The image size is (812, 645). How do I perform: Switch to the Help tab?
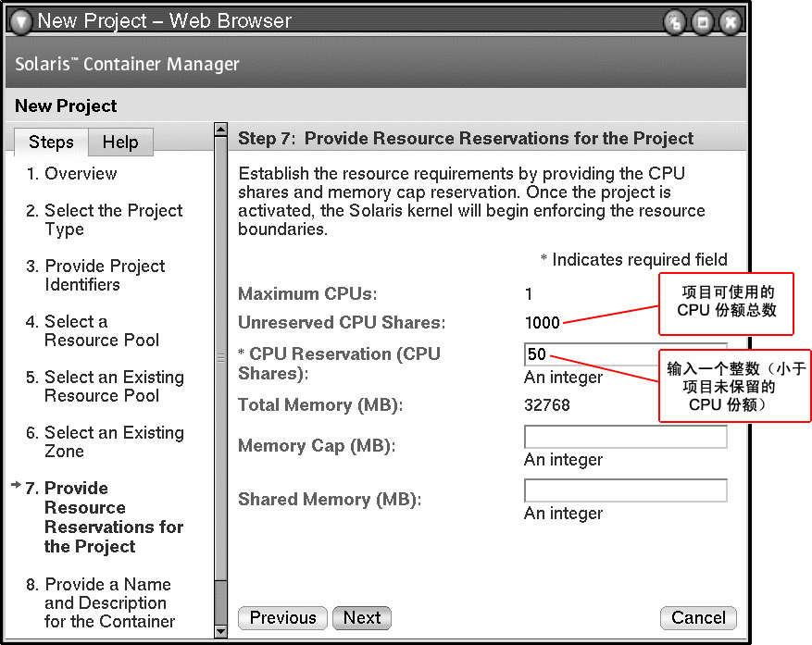(120, 142)
